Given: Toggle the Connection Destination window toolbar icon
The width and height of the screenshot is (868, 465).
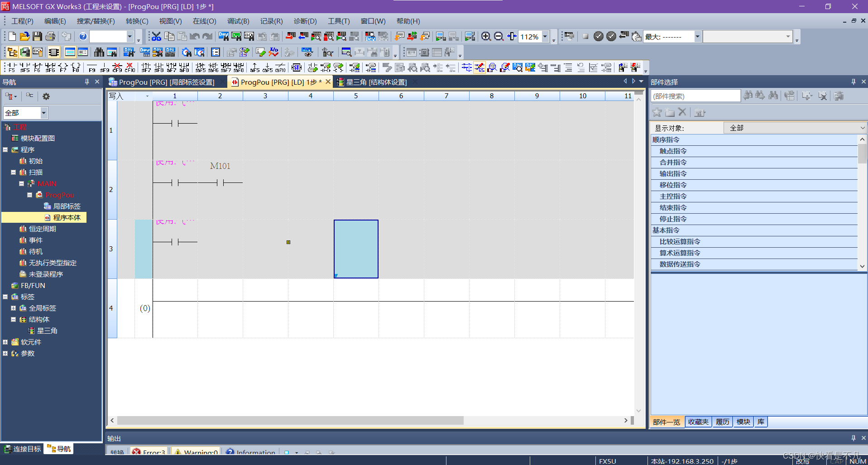Looking at the screenshot, I should tap(25, 52).
